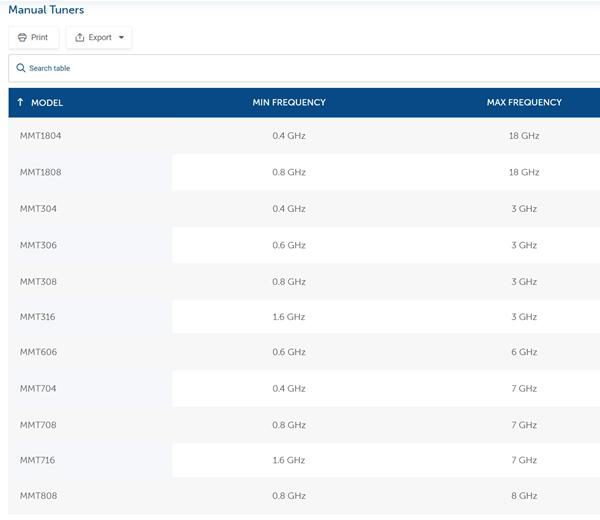This screenshot has width=600, height=520.
Task: Click the printer icon
Action: (x=22, y=37)
